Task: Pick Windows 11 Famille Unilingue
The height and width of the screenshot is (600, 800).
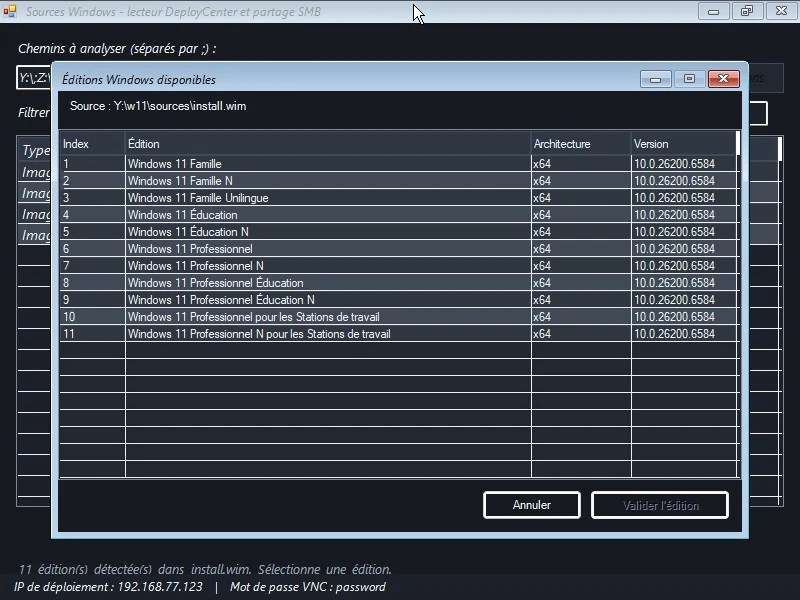Action: [x=398, y=197]
